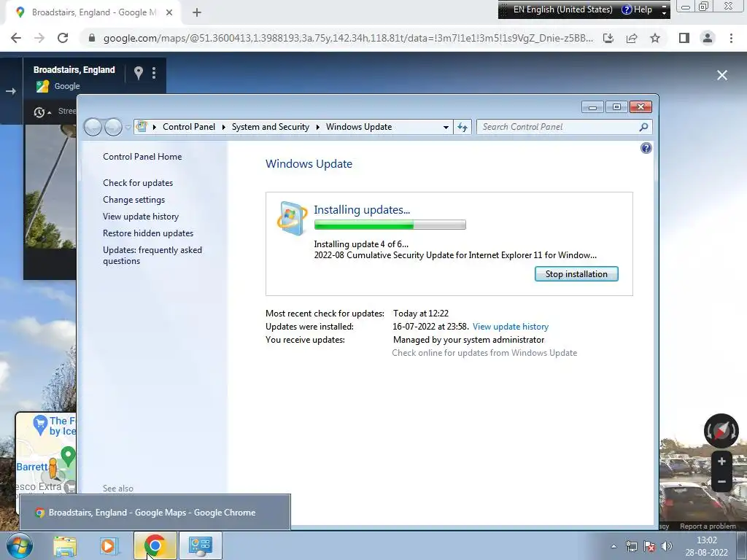This screenshot has height=560, width=747.
Task: Open Chrome three-dot menu
Action: click(x=731, y=38)
